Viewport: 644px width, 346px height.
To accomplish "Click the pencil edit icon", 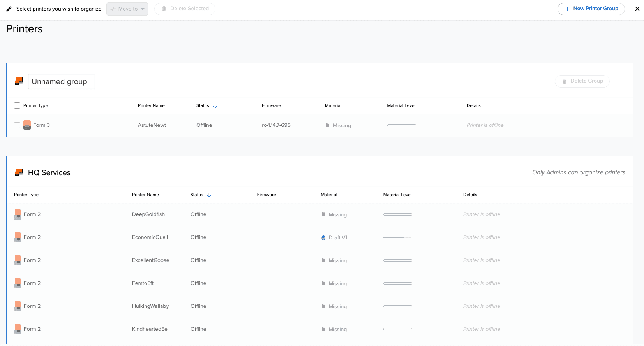I will click(x=9, y=9).
